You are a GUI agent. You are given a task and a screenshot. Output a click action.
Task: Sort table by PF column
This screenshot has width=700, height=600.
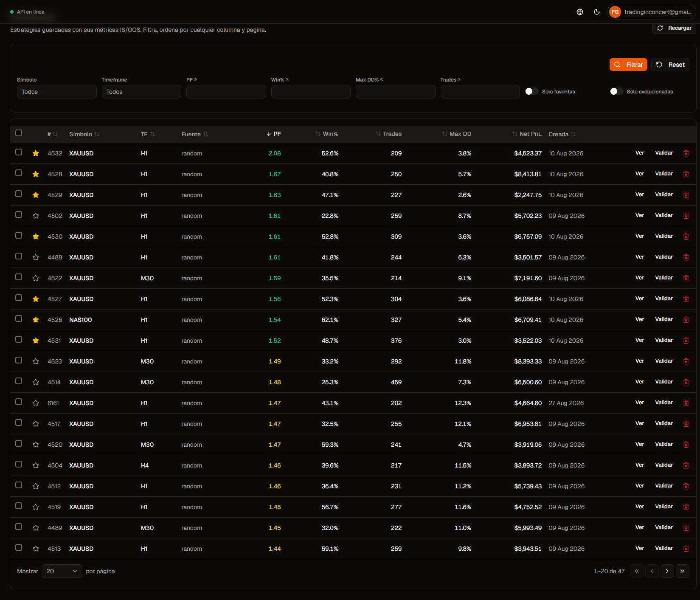(274, 134)
